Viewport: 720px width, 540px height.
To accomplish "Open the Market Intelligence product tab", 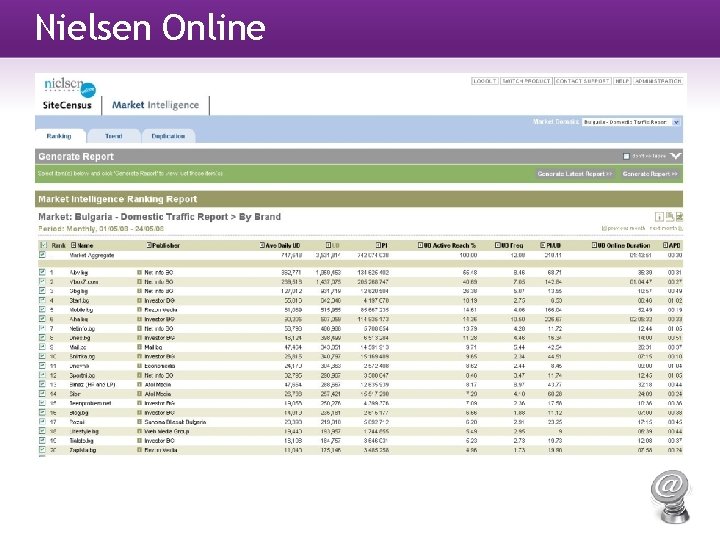I will (x=156, y=105).
